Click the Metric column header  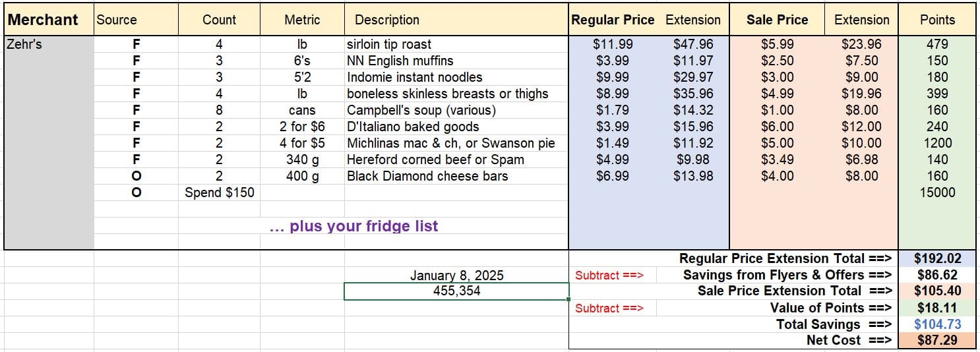click(302, 20)
